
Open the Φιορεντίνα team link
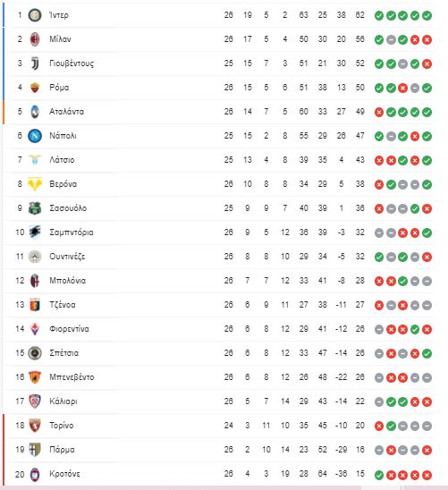[x=69, y=329]
